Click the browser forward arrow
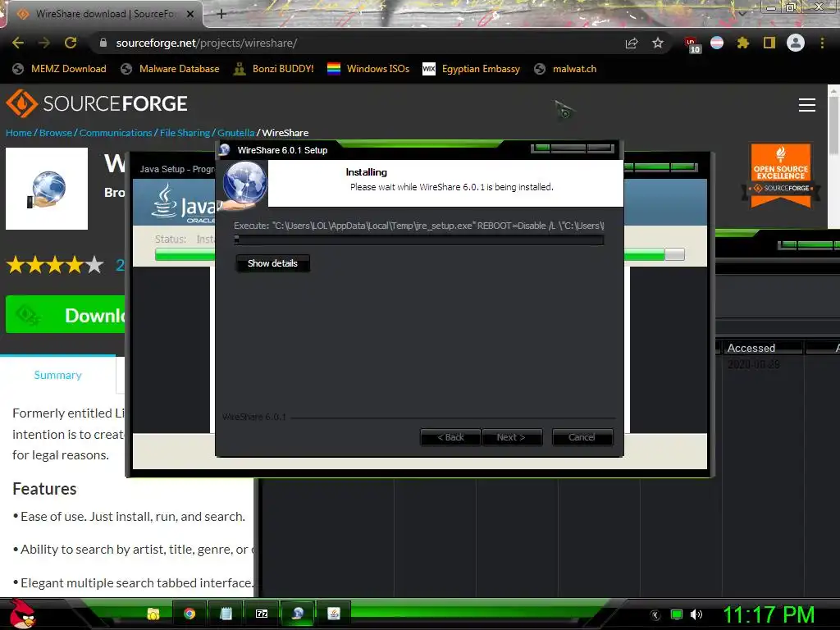The image size is (840, 630). point(44,43)
